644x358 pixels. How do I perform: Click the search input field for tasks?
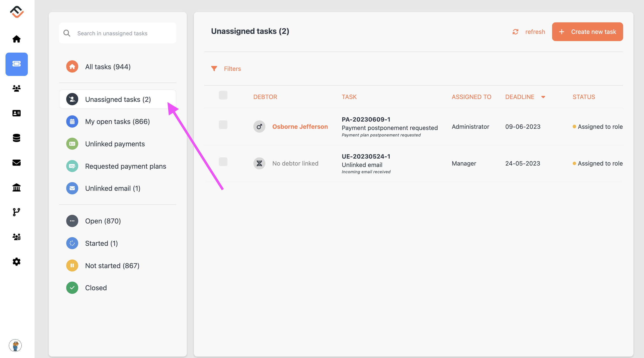point(118,33)
